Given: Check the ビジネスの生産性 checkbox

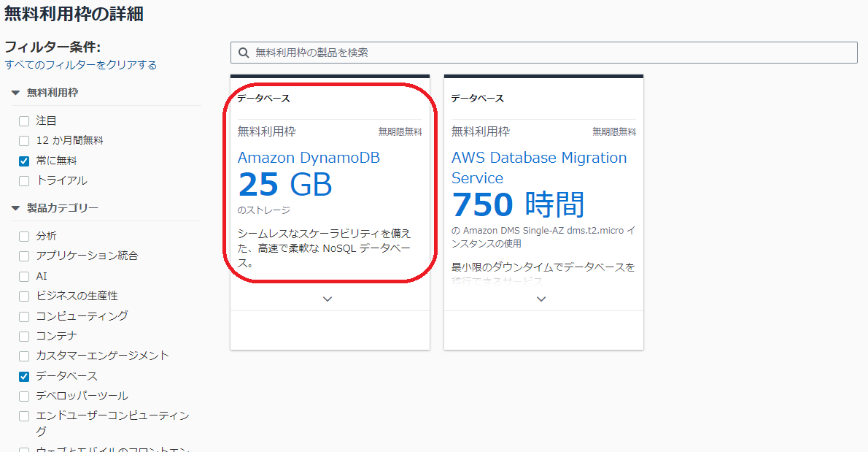Looking at the screenshot, I should tap(24, 296).
